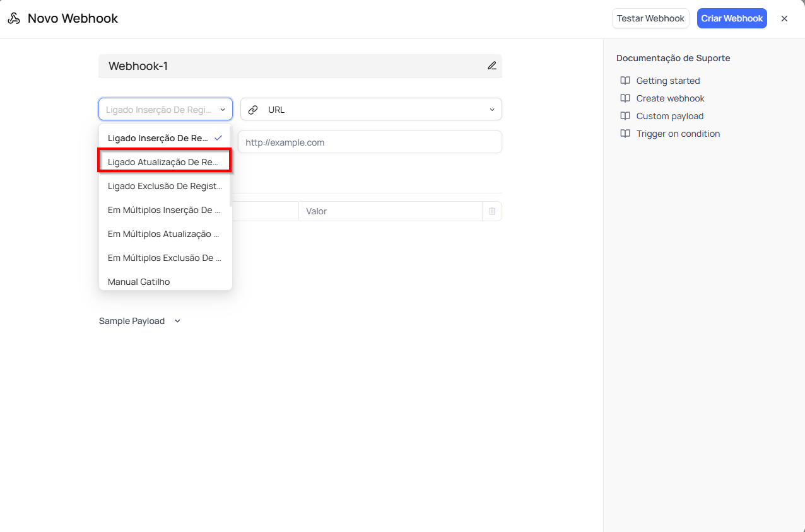Click the pencil icon to rename Webhook-1
Image resolution: width=805 pixels, height=532 pixels.
491,66
